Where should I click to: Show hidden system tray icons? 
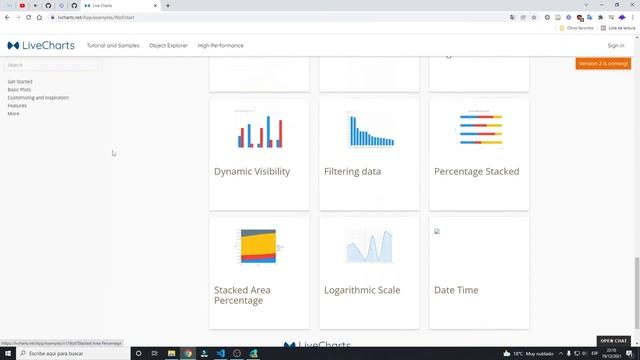point(561,353)
